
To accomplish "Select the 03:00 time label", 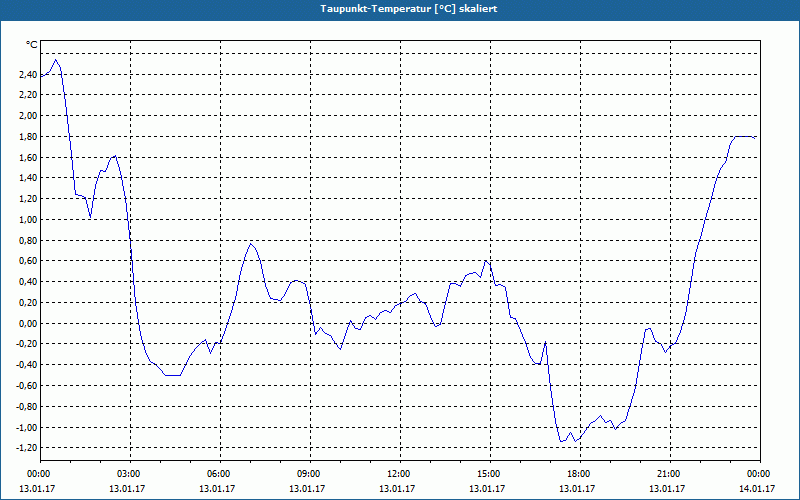I will click(130, 474).
